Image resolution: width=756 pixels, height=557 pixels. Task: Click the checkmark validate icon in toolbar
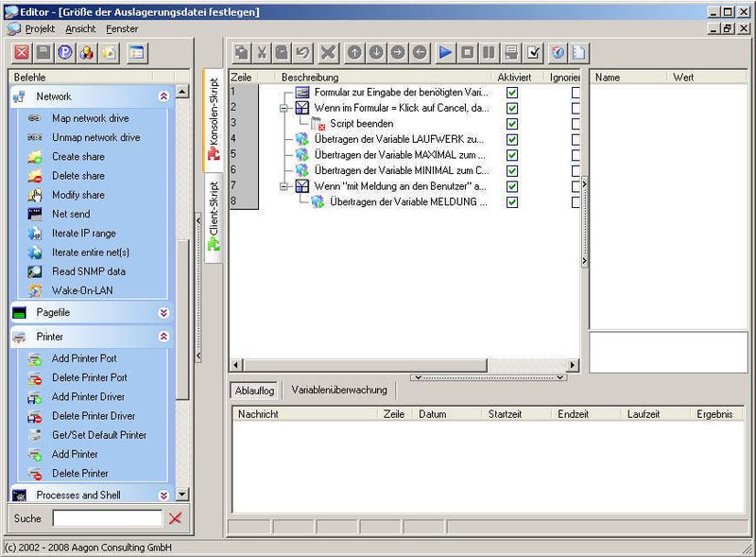(534, 52)
